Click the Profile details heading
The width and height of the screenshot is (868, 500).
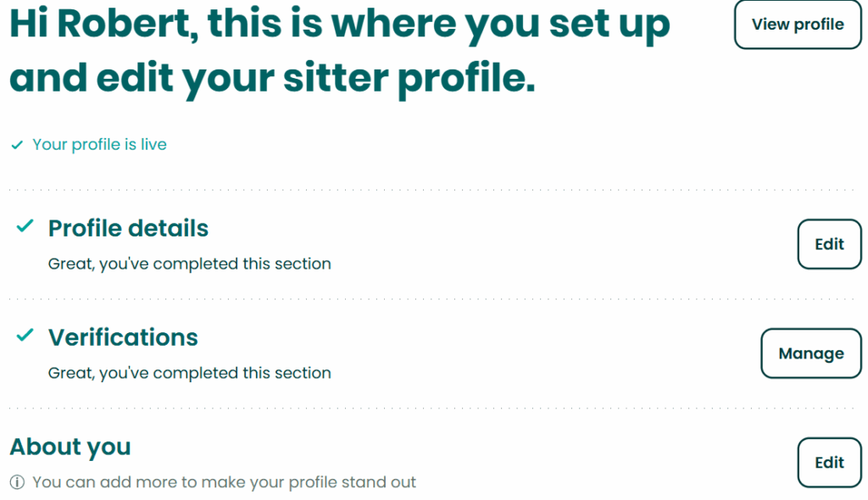[x=128, y=228]
